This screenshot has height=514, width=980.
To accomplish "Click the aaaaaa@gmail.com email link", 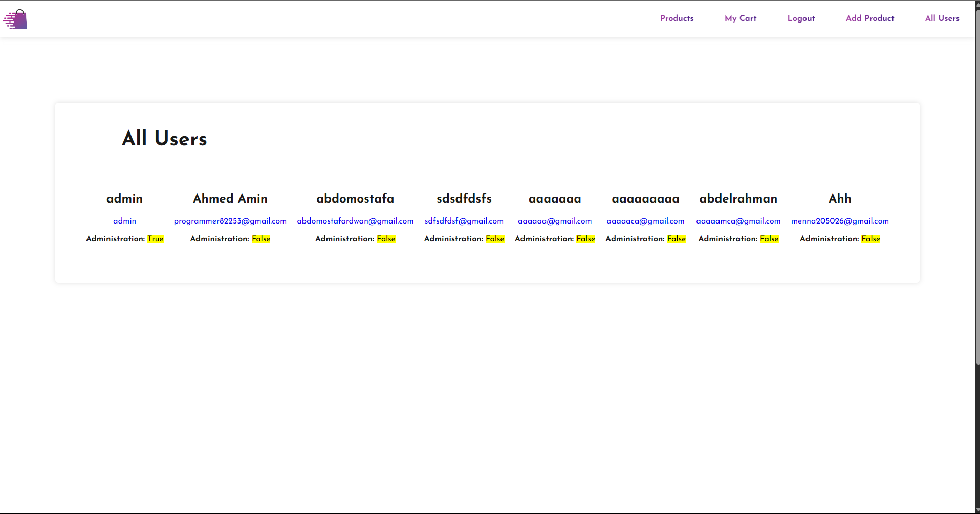I will click(x=555, y=221).
